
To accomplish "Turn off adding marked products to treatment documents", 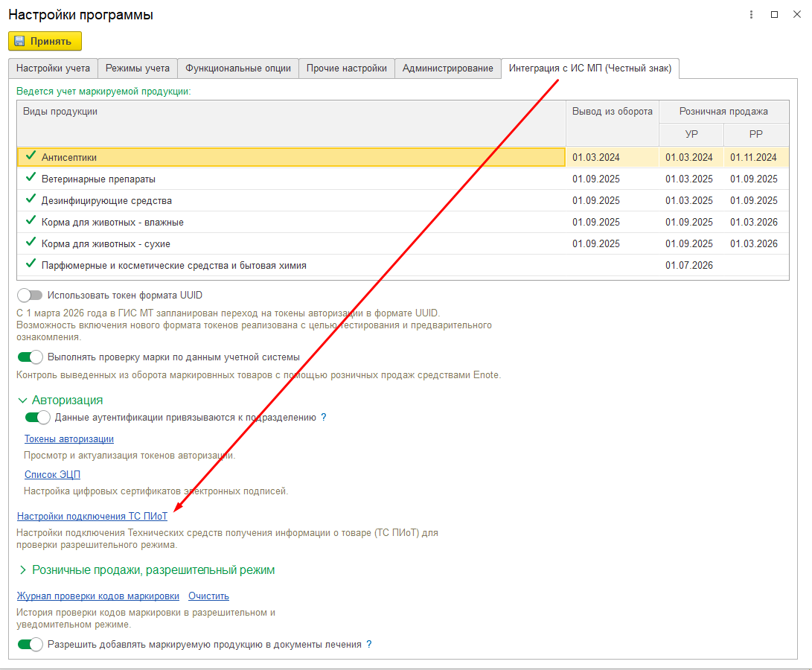I will click(30, 644).
